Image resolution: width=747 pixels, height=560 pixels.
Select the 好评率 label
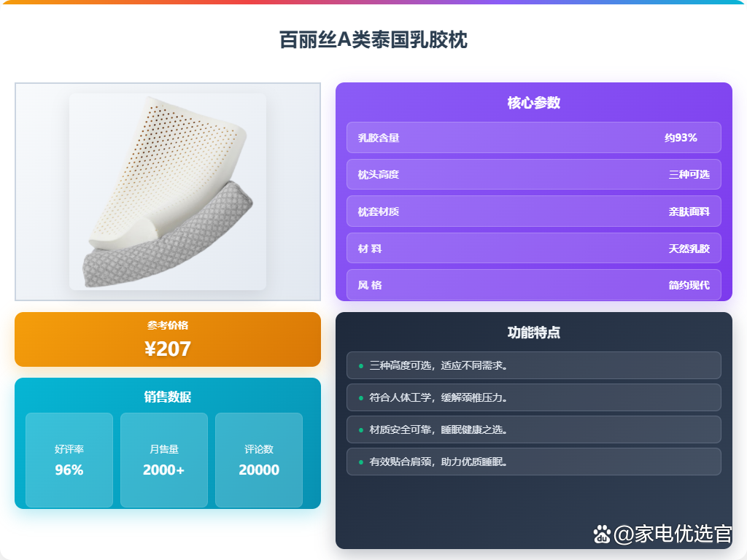click(69, 449)
